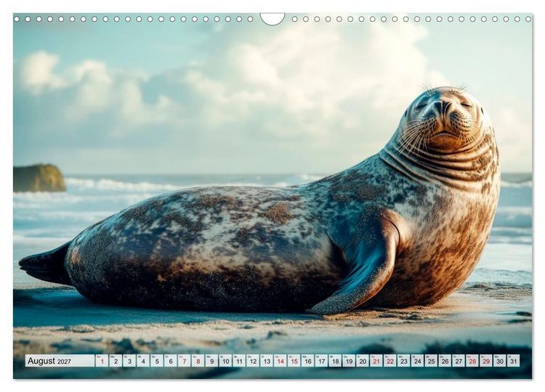Select red day 21 in the calendar strip
This screenshot has width=545, height=392.
376,361
